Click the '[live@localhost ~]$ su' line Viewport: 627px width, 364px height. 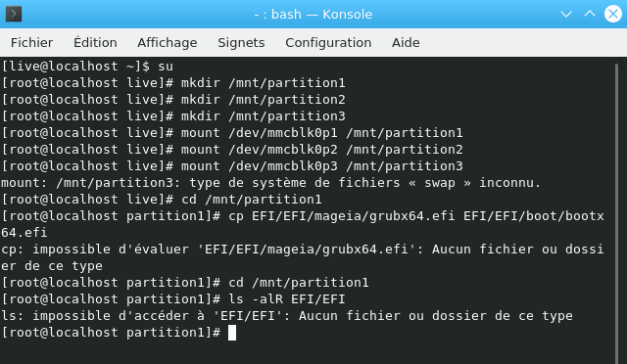tap(87, 67)
